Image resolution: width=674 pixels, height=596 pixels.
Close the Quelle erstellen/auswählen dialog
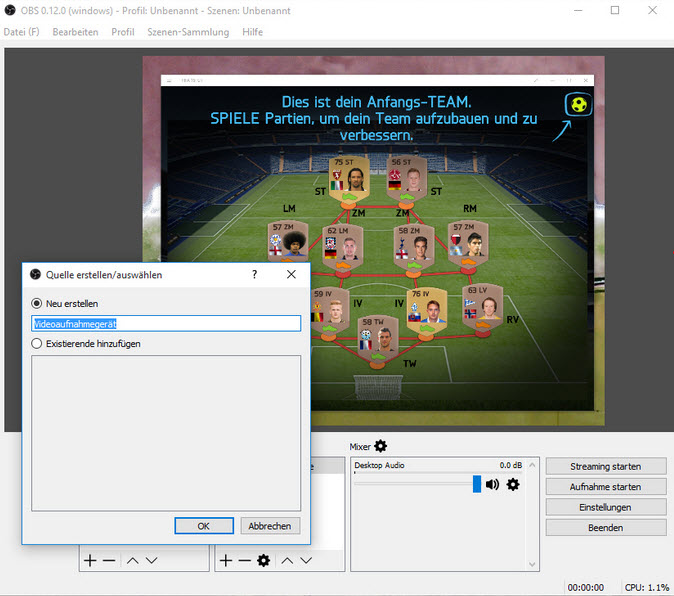tap(291, 274)
